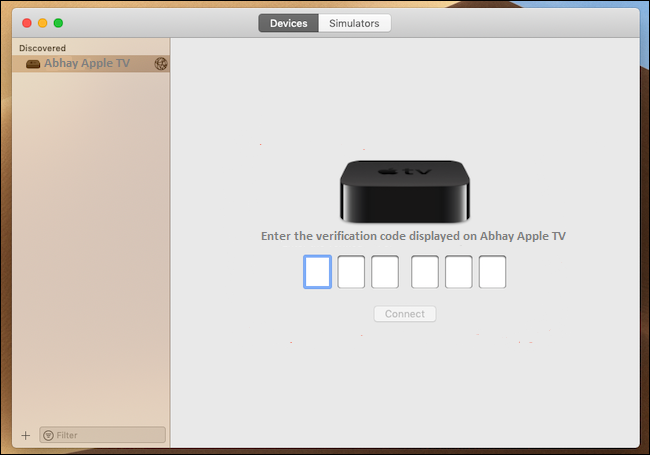Maximize the window with green button
This screenshot has height=455, width=650.
58,23
